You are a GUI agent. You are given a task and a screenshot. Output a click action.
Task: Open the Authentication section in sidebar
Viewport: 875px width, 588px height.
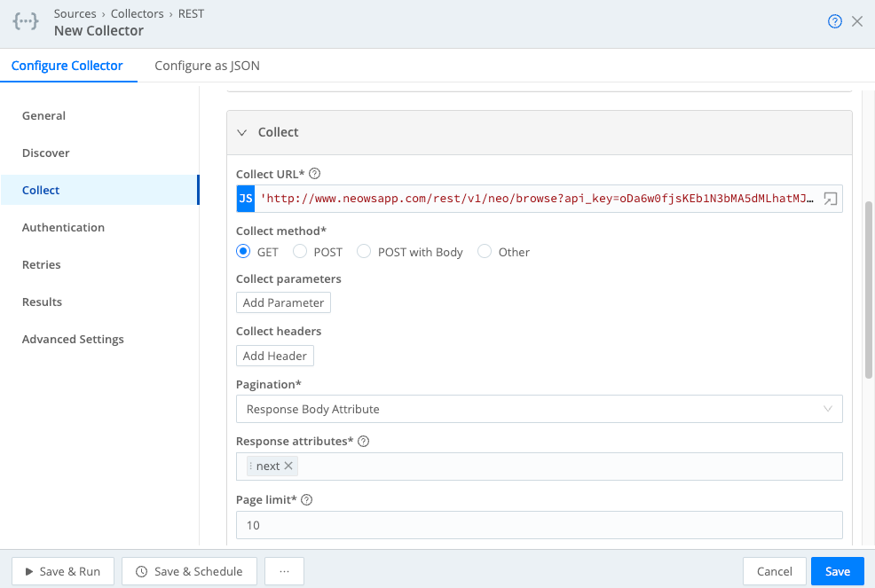click(63, 227)
